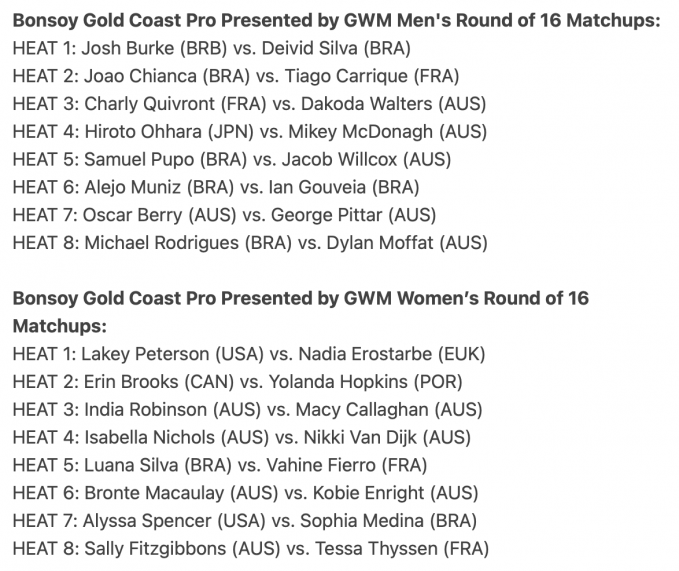Viewport: 679px width, 571px height.
Task: Click the Men's Round of 16 Matchups heading
Action: point(336,20)
